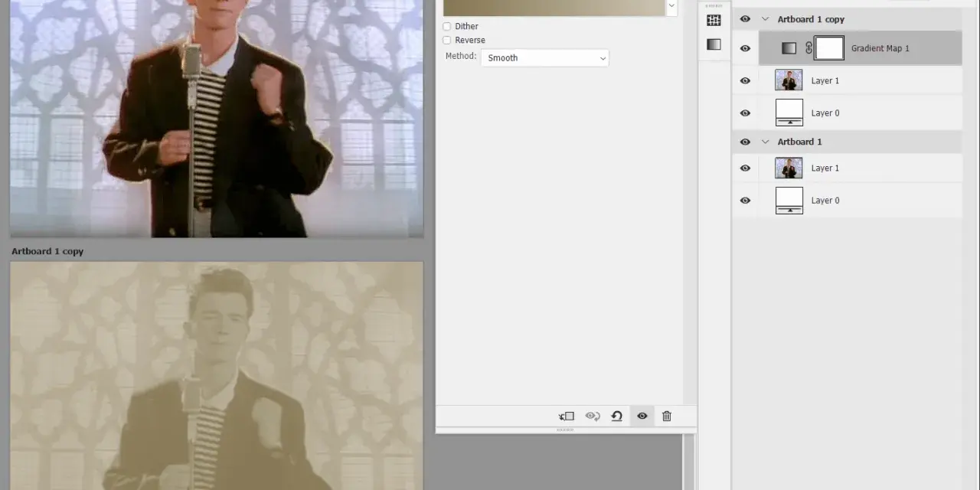The height and width of the screenshot is (490, 980).
Task: Click the color artboard image on canvas
Action: [x=217, y=119]
